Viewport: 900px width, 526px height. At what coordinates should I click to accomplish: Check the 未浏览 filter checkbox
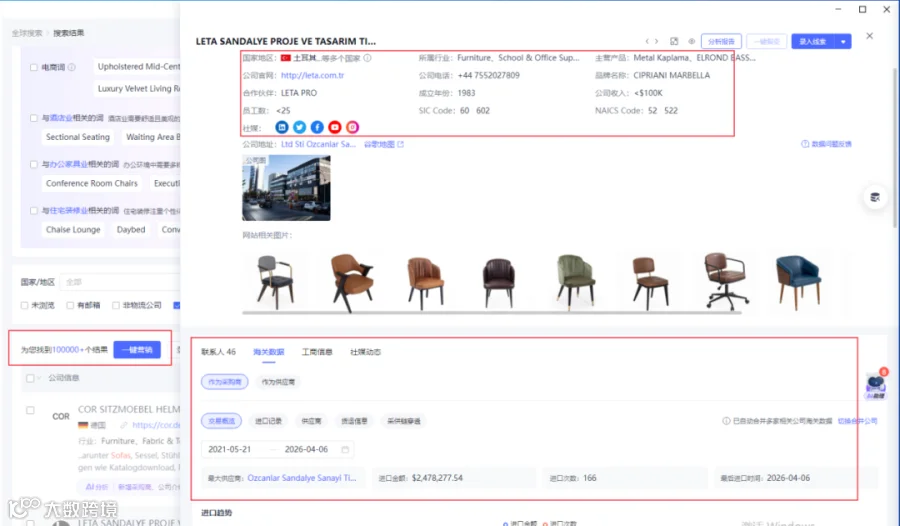point(25,305)
